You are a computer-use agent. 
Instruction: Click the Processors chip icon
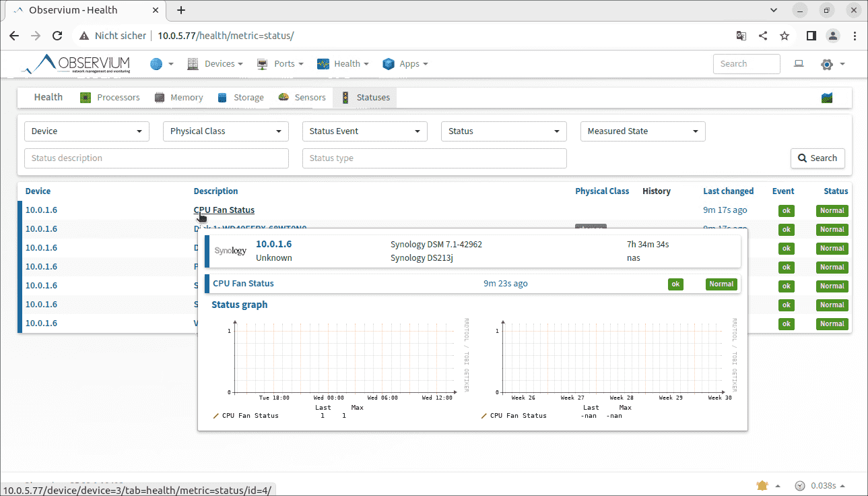pos(86,98)
